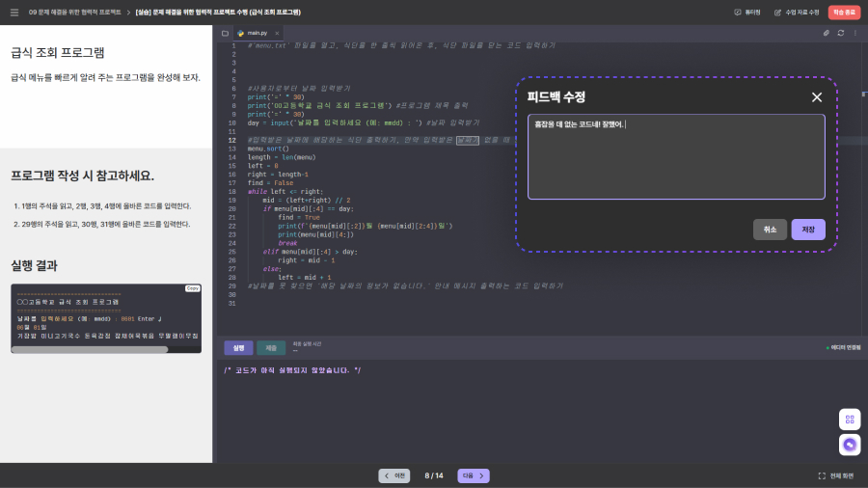The width and height of the screenshot is (868, 488).
Task: Toggle 전체 화면 fullscreen mode
Action: click(835, 475)
